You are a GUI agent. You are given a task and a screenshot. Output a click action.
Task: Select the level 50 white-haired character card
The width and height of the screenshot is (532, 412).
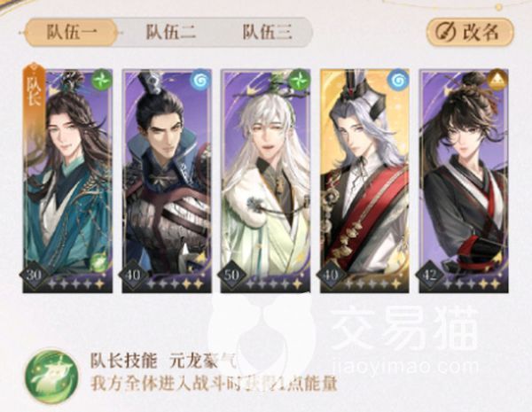[266, 181]
